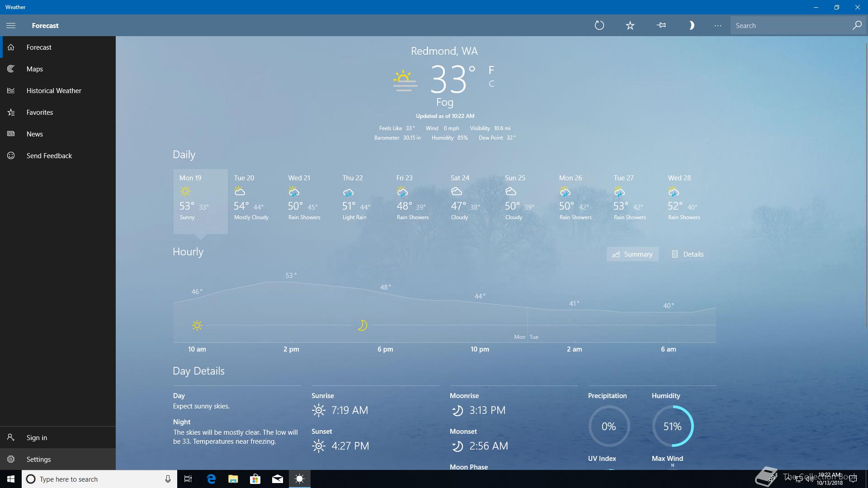Click the Favorites star-list icon
868x488 pixels.
tap(11, 112)
